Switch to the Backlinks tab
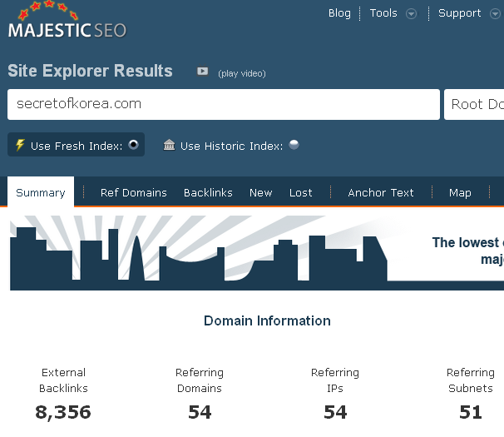Image resolution: width=504 pixels, height=437 pixels. tap(208, 192)
